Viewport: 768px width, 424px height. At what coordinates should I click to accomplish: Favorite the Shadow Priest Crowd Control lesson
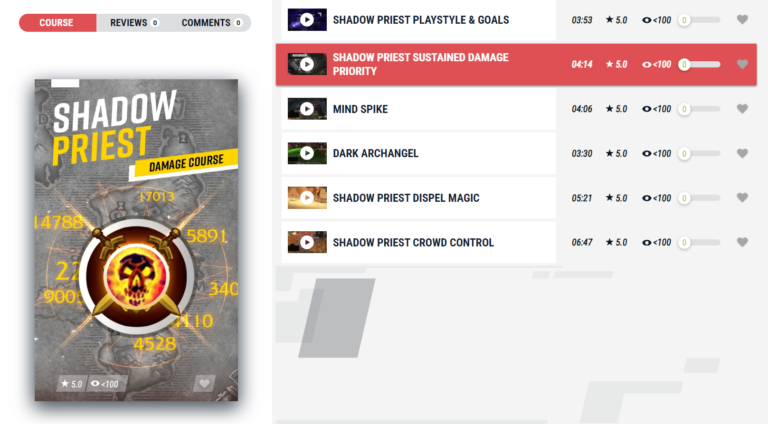tap(742, 242)
